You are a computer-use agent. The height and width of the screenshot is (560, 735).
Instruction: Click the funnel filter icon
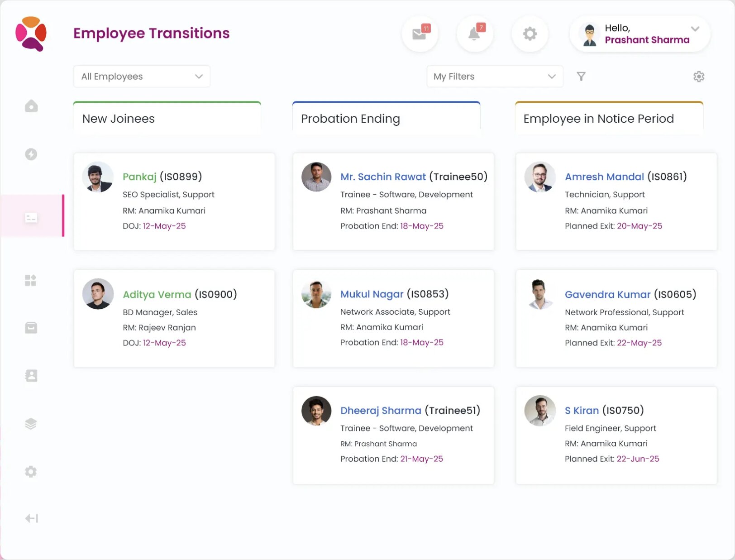tap(581, 77)
